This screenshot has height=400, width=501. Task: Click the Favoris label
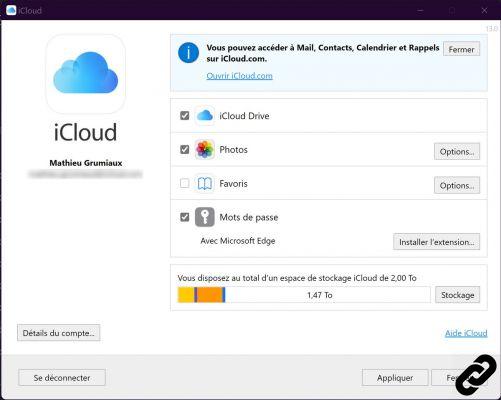tap(233, 184)
